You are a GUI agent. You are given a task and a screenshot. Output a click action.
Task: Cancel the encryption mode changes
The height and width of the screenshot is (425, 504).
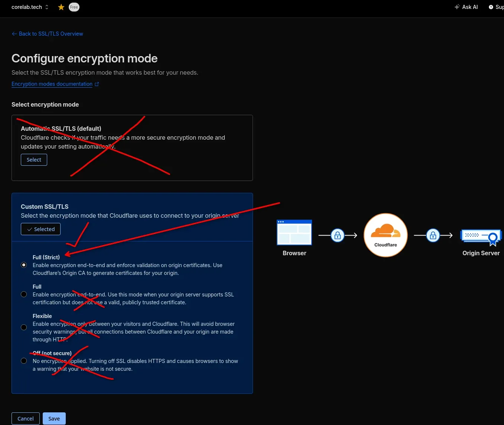(25, 419)
